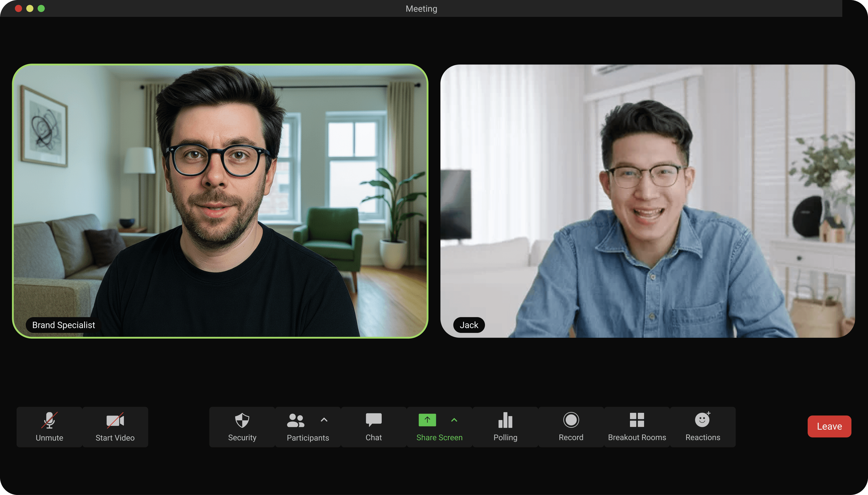
Task: Start video with the camera icon
Action: pyautogui.click(x=115, y=426)
